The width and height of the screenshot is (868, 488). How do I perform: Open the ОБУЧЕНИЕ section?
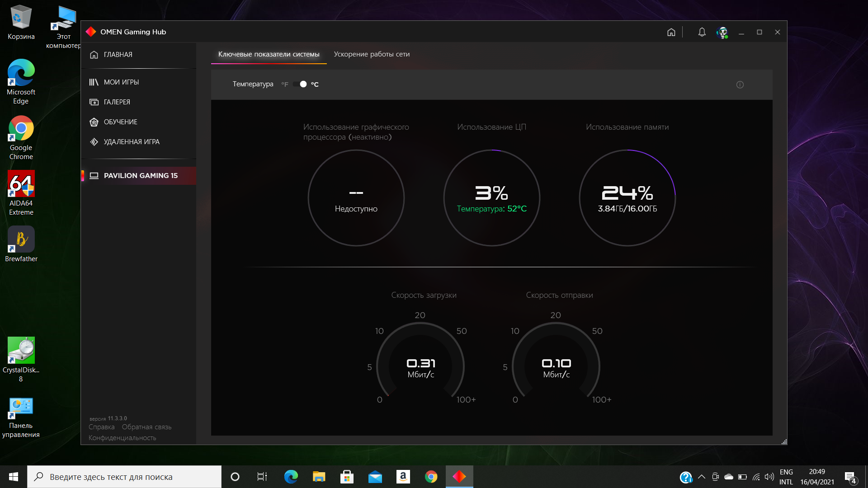pyautogui.click(x=120, y=122)
